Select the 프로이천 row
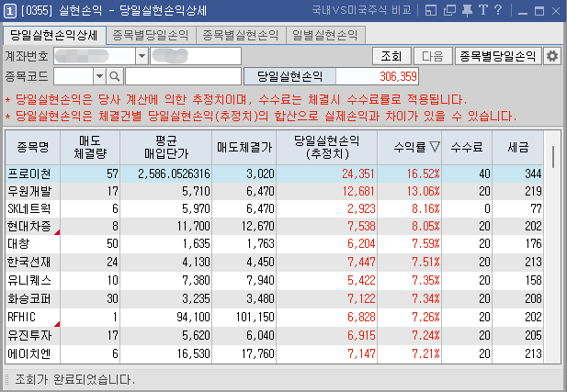The image size is (567, 392). [x=274, y=174]
